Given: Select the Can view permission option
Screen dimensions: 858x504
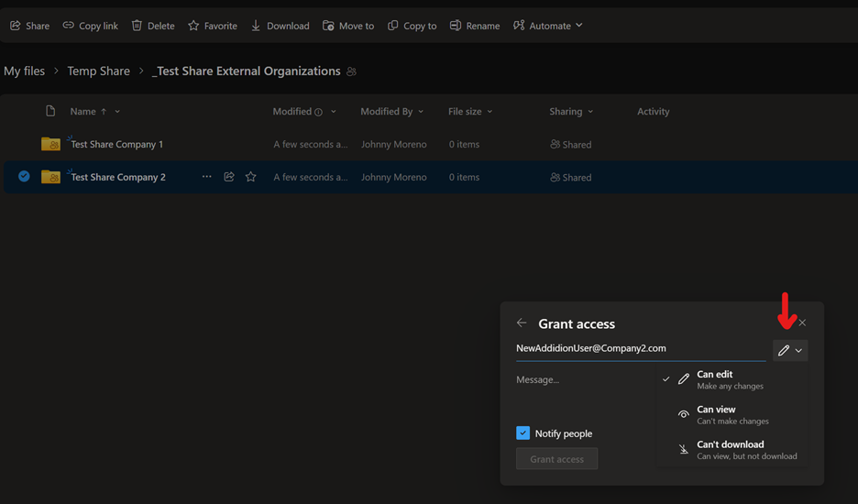Looking at the screenshot, I should pyautogui.click(x=731, y=415).
